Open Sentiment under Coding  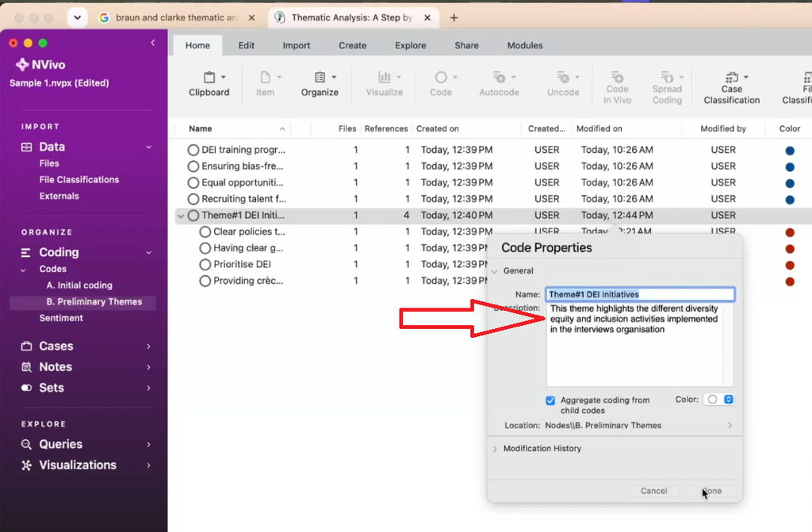click(x=61, y=318)
